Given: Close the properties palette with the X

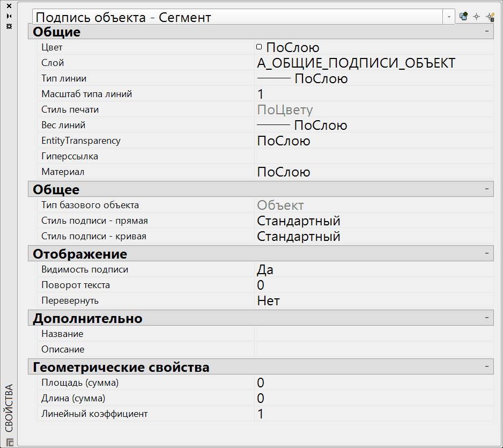Looking at the screenshot, I should [9, 6].
